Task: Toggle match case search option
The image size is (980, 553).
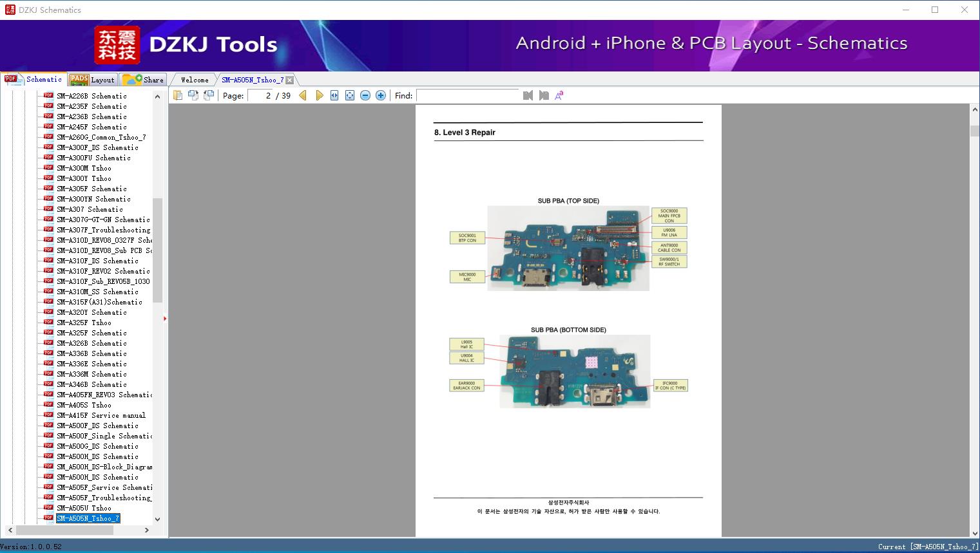Action: pos(559,95)
